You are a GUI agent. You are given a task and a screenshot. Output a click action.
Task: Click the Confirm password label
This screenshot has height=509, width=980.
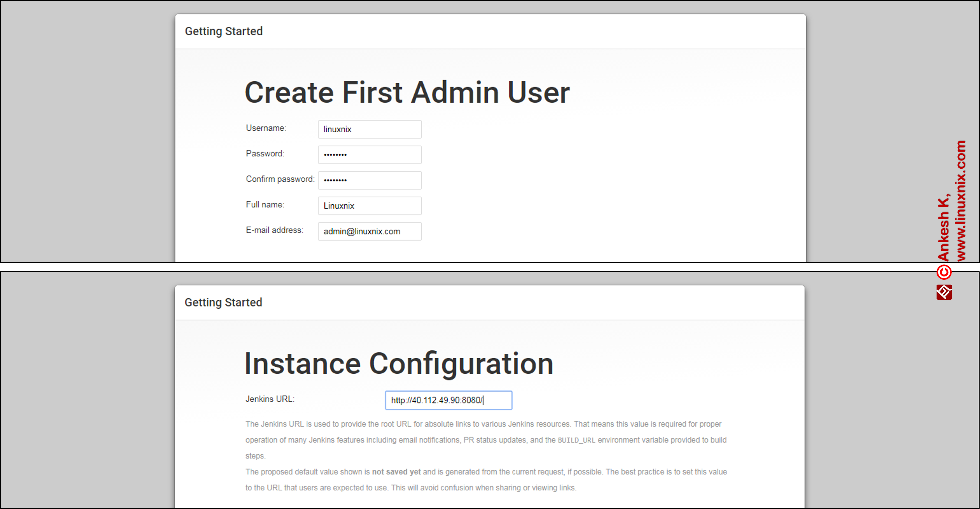(280, 179)
